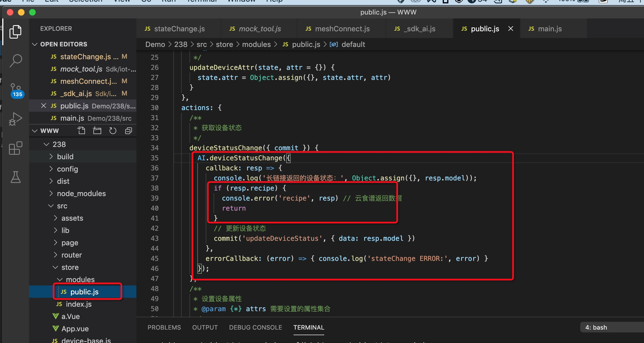
Task: Click the src breadcrumb segment
Action: point(202,44)
